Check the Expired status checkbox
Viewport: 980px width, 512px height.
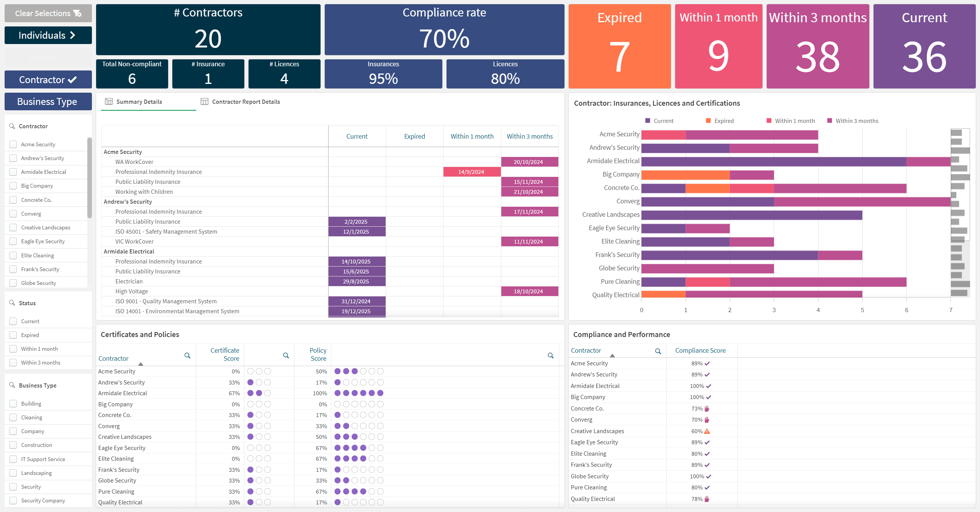(13, 335)
